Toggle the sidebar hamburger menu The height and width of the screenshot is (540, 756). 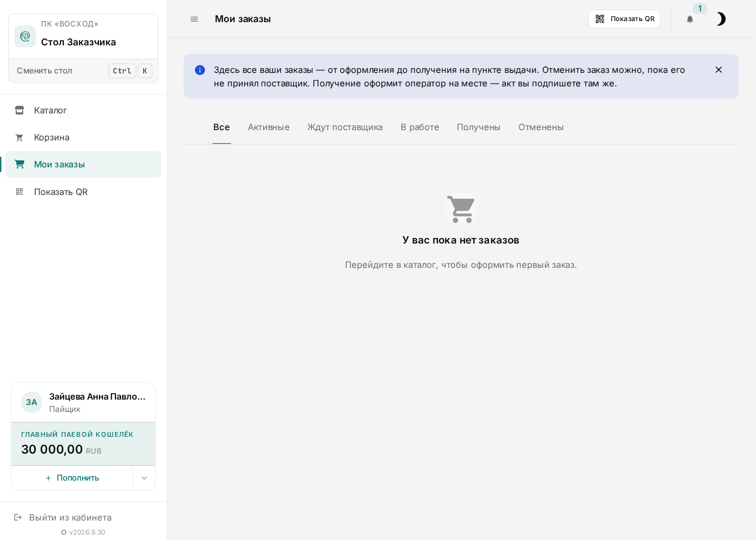coord(194,19)
